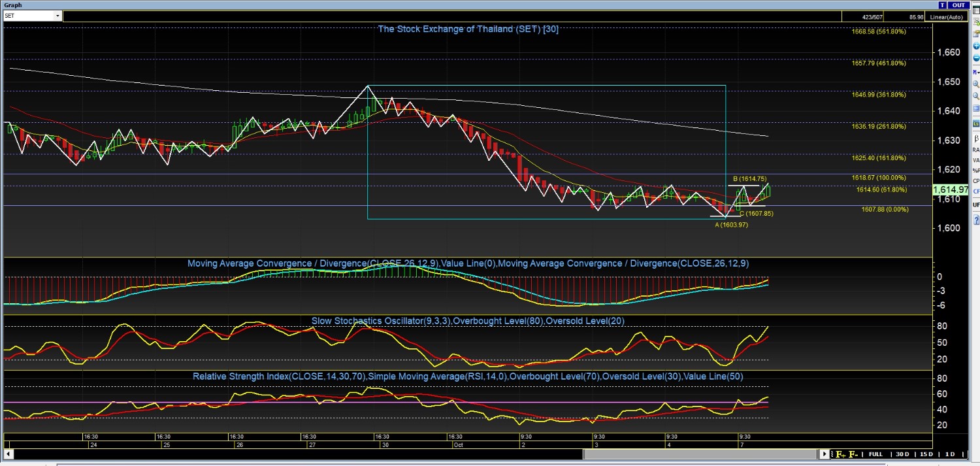Click the Fibonacci label 1657.79 (461.80%)
This screenshot has height=466, width=980.
click(879, 63)
